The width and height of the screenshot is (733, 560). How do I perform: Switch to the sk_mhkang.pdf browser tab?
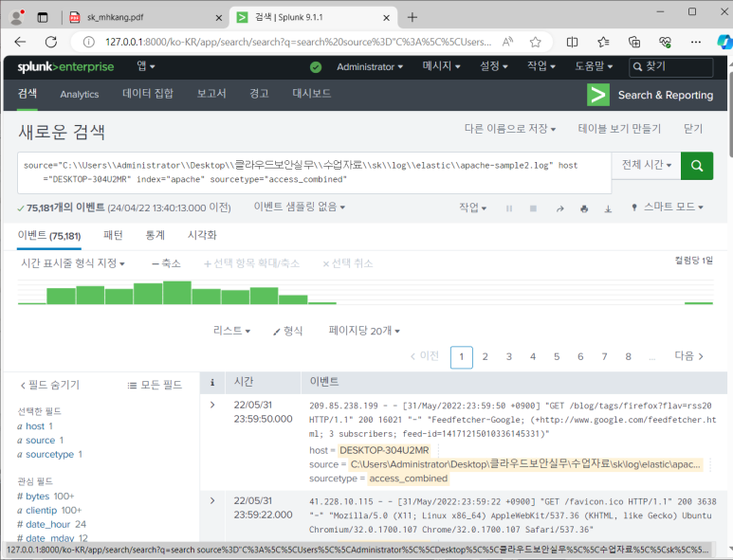point(145,17)
